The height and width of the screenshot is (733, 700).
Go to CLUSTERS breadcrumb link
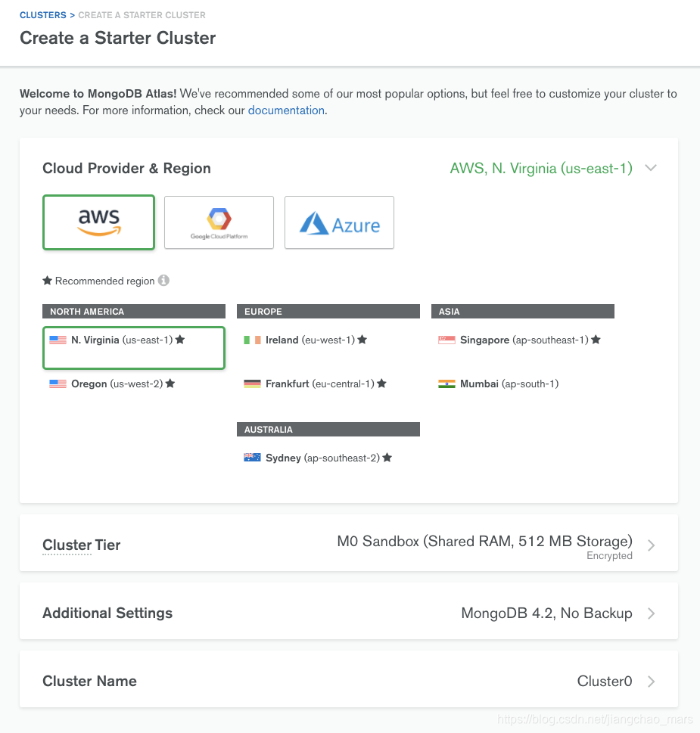coord(43,15)
